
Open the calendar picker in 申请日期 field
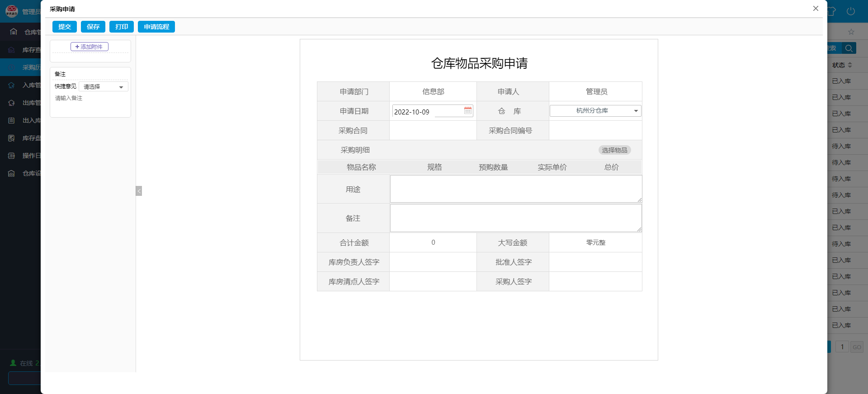tap(468, 110)
